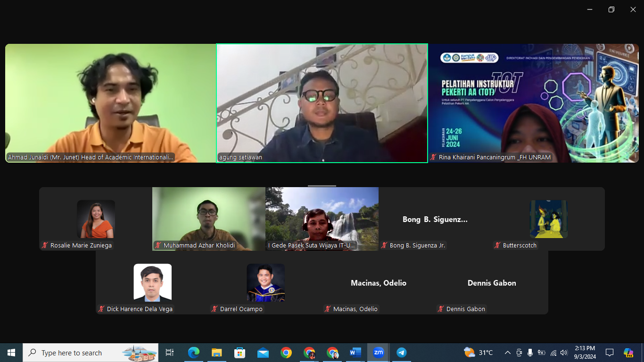The width and height of the screenshot is (644, 362).
Task: Launch Telegram from the taskbar
Action: pyautogui.click(x=401, y=353)
